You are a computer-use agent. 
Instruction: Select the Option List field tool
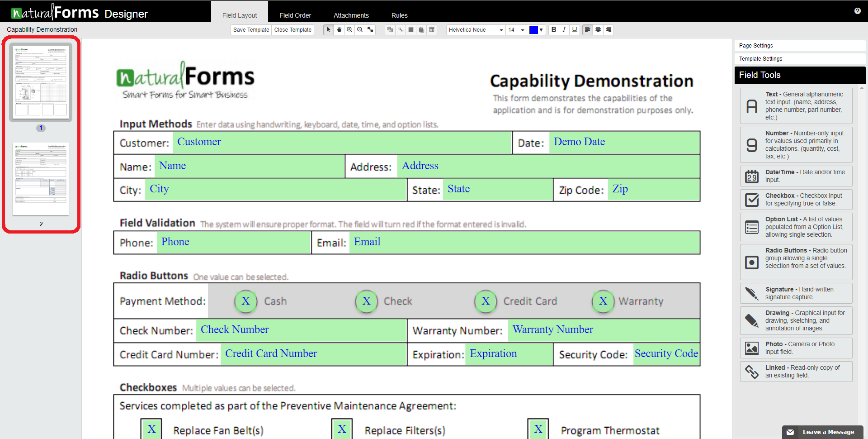[x=796, y=227]
